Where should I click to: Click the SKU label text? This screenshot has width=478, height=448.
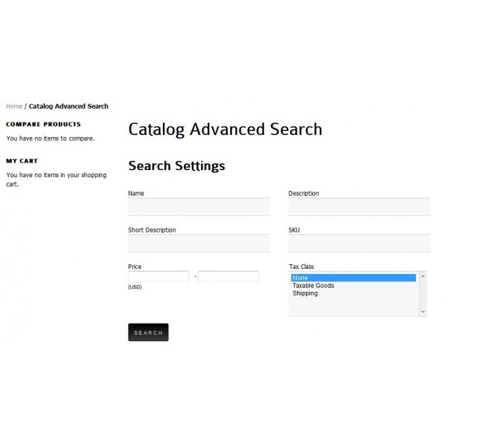pos(294,230)
